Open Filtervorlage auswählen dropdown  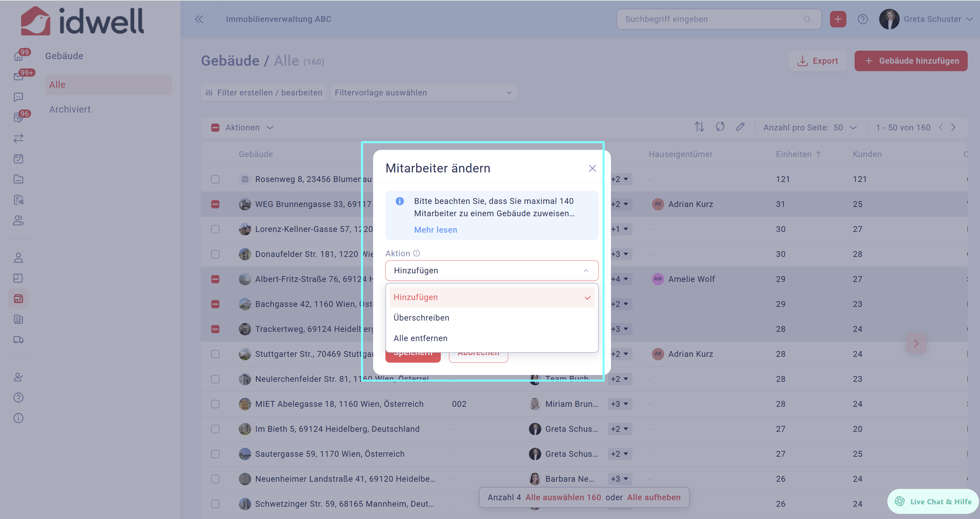tap(423, 92)
